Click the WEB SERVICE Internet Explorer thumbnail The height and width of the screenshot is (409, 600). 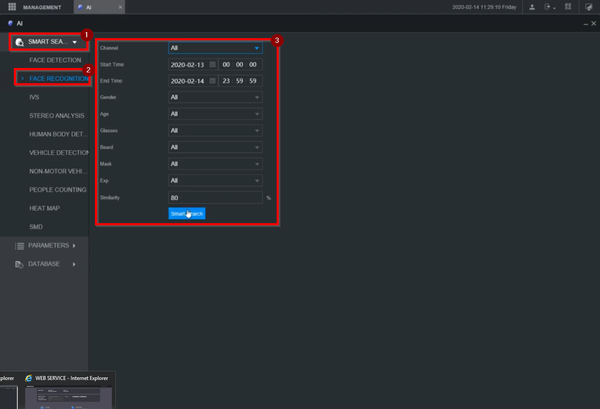pyautogui.click(x=68, y=398)
